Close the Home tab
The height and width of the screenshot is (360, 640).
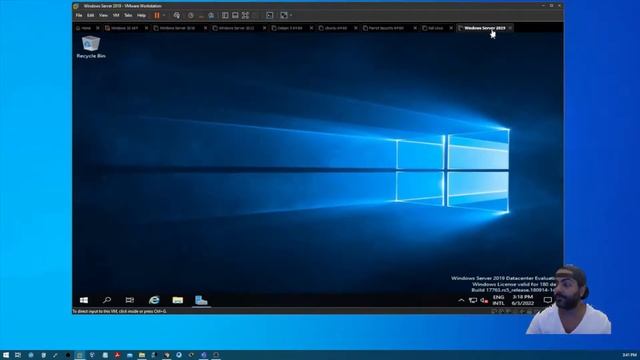[x=98, y=28]
